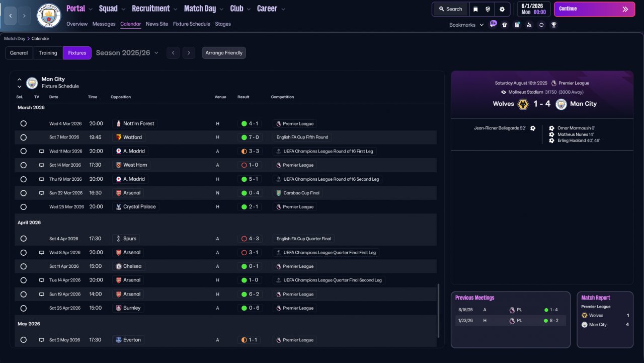Select the Watford fixture radio button
Viewport: 644px width, 363px height.
pyautogui.click(x=23, y=137)
